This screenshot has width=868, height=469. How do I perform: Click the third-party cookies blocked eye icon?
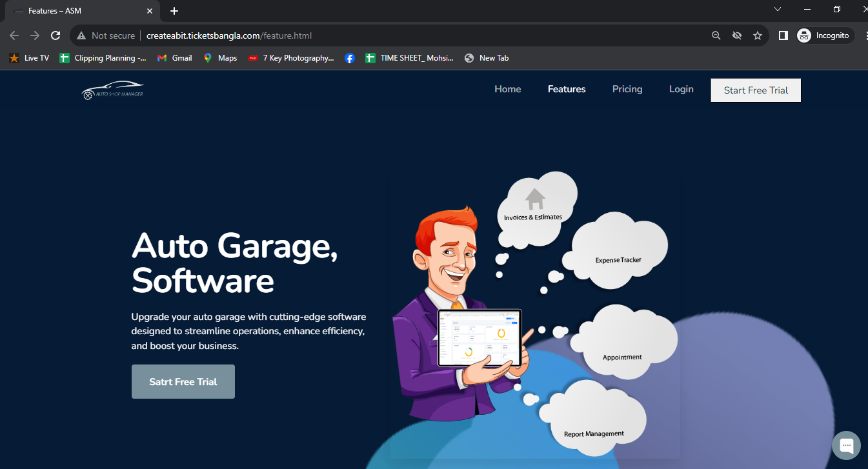point(737,35)
